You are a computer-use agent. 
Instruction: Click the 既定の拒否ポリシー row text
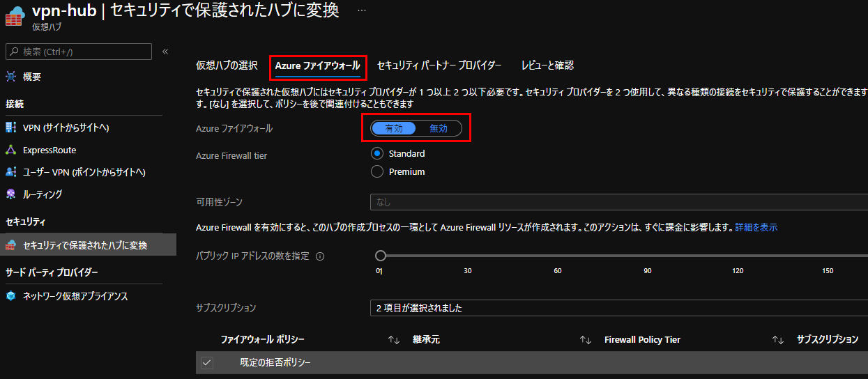(275, 363)
